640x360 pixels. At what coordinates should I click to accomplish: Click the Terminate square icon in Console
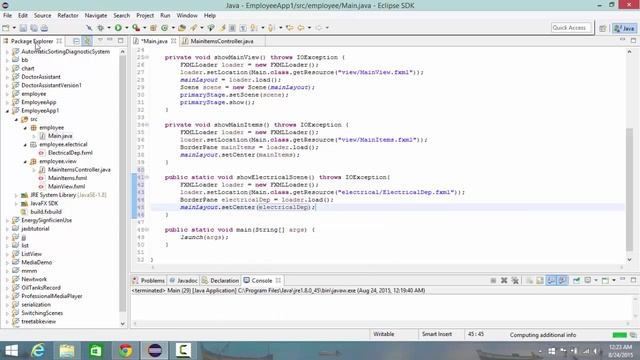coord(493,280)
